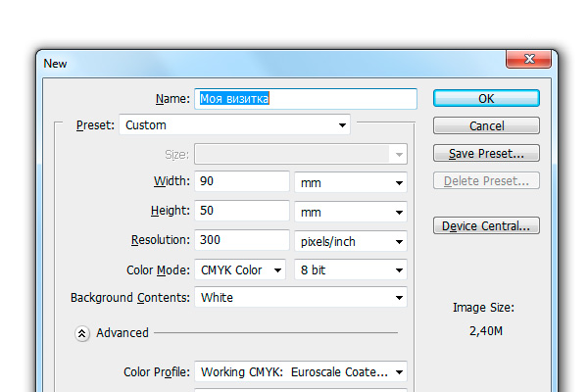This screenshot has width=588, height=392.
Task: Click OK to create the document
Action: [486, 98]
